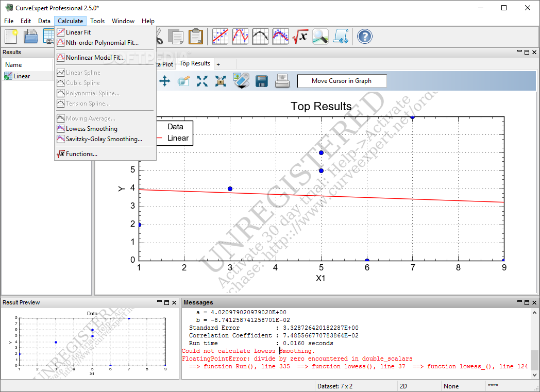Switch to the Data Plot tab
The width and height of the screenshot is (540, 392).
pyautogui.click(x=165, y=64)
